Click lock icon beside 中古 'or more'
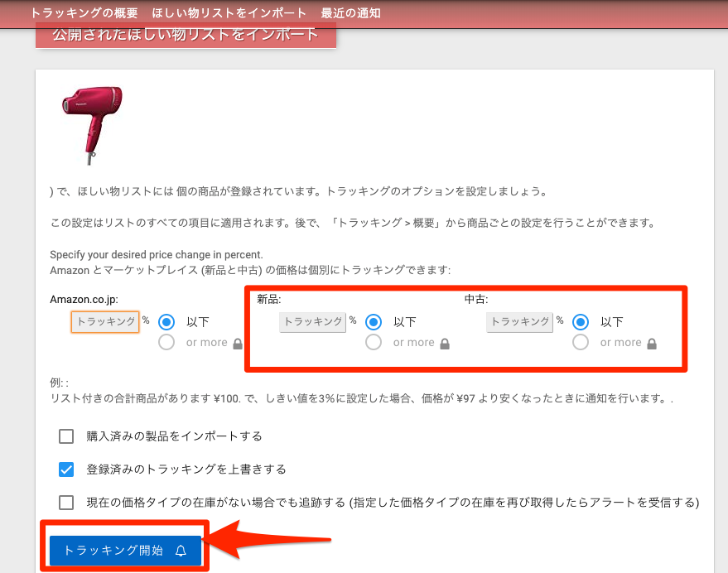The image size is (728, 573). pos(652,344)
